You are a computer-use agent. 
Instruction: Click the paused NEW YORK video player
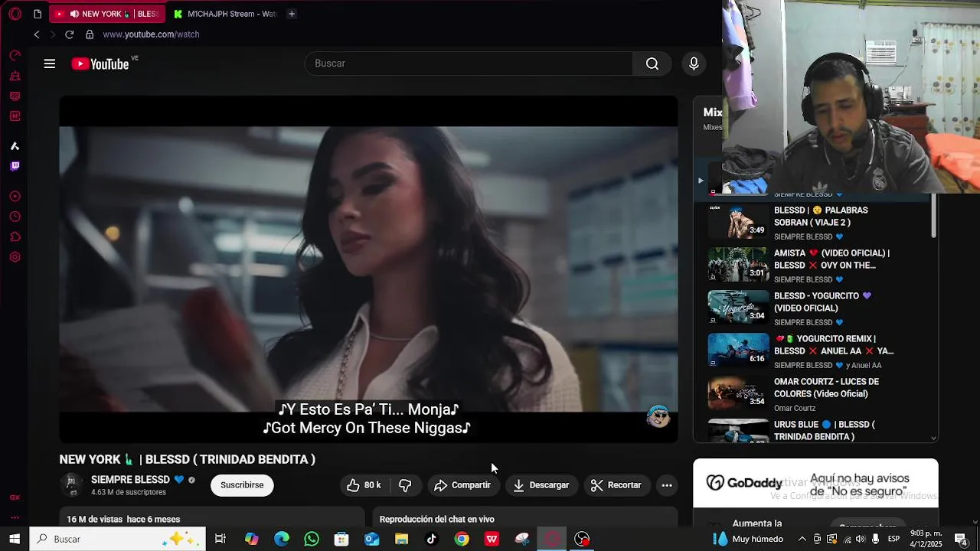tap(368, 269)
